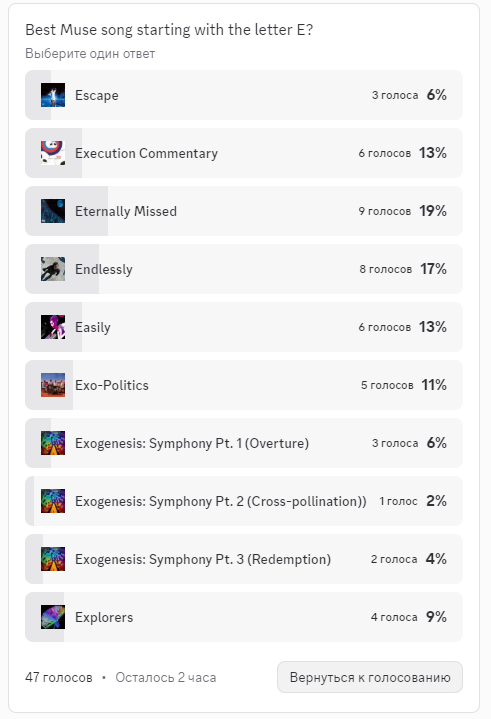Click the Exo-Politics album cover icon
This screenshot has height=719, width=491.
pos(53,385)
